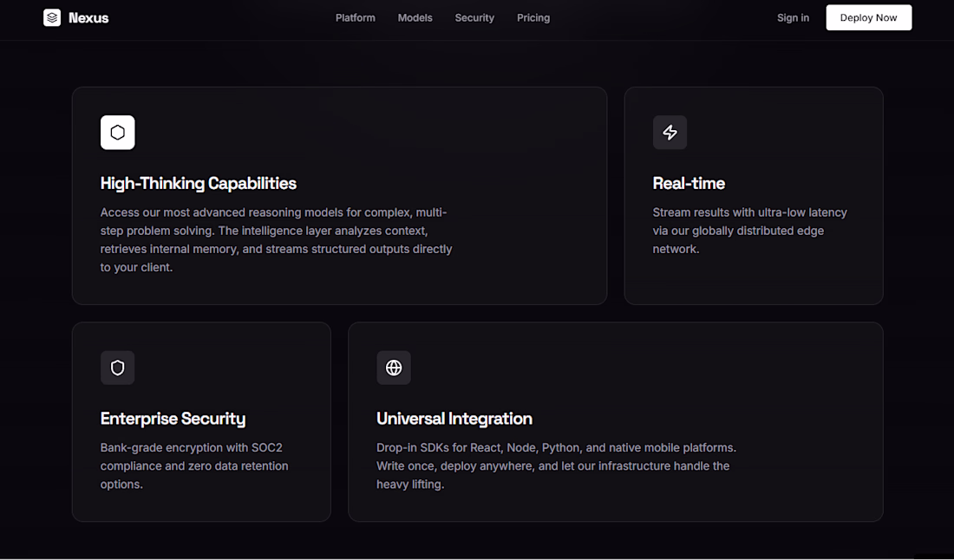Go to the Security navigation item

(474, 18)
